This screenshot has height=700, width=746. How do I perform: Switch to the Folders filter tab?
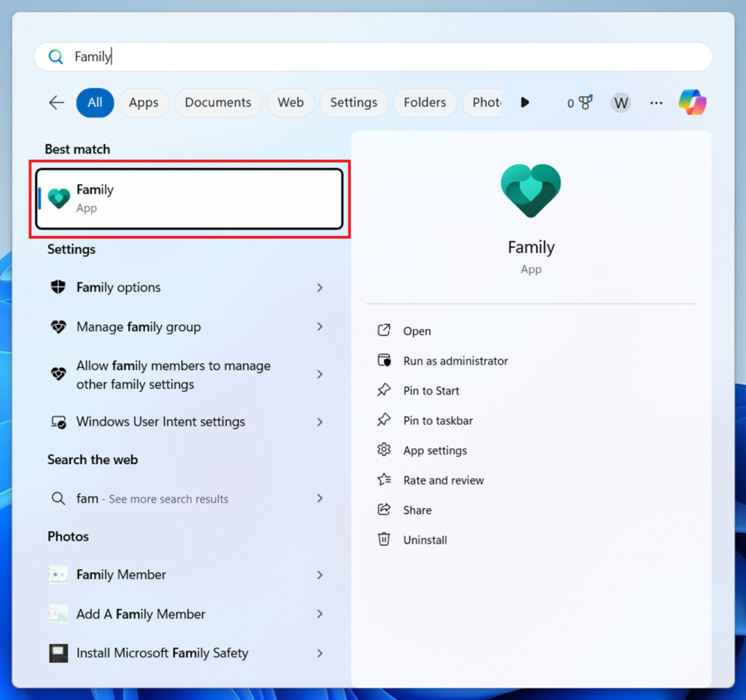click(425, 103)
